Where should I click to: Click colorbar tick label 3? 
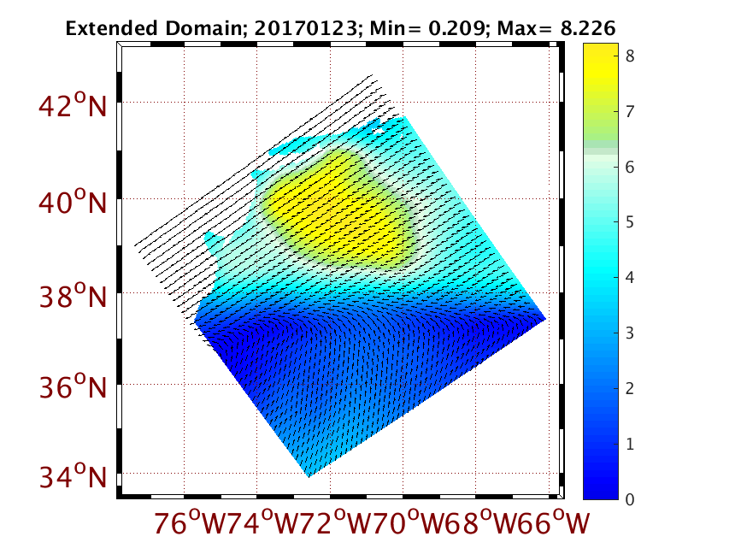pyautogui.click(x=630, y=333)
